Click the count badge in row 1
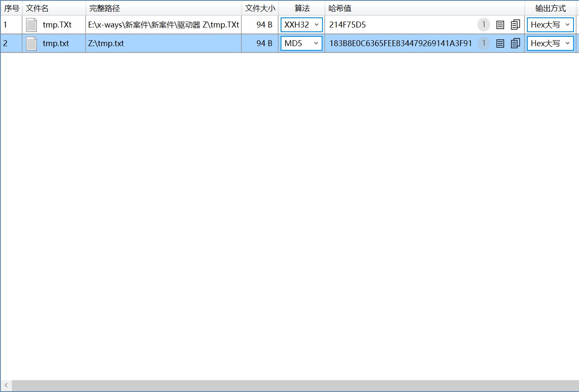The image size is (579, 392). pyautogui.click(x=484, y=25)
